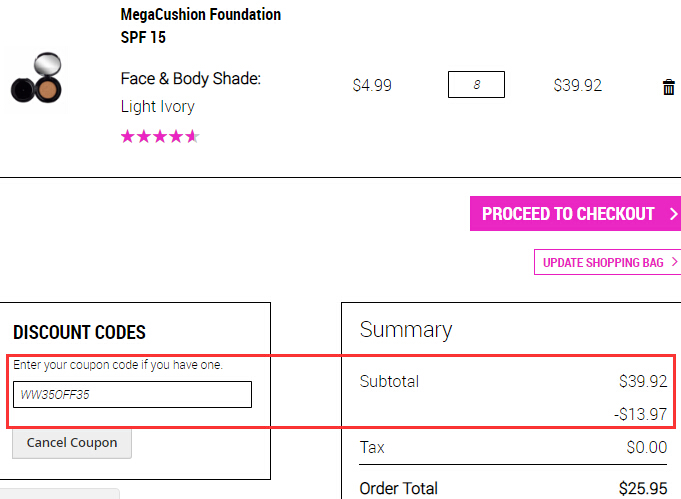Click the unit price $4.99
Screen dimensions: 681x499
point(372,85)
